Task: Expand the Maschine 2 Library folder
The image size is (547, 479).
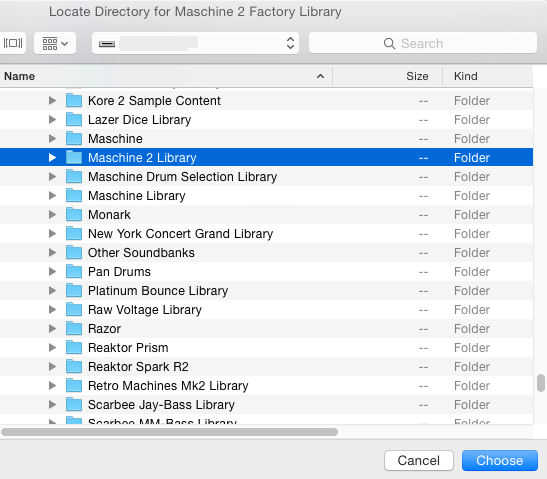Action: pos(52,158)
